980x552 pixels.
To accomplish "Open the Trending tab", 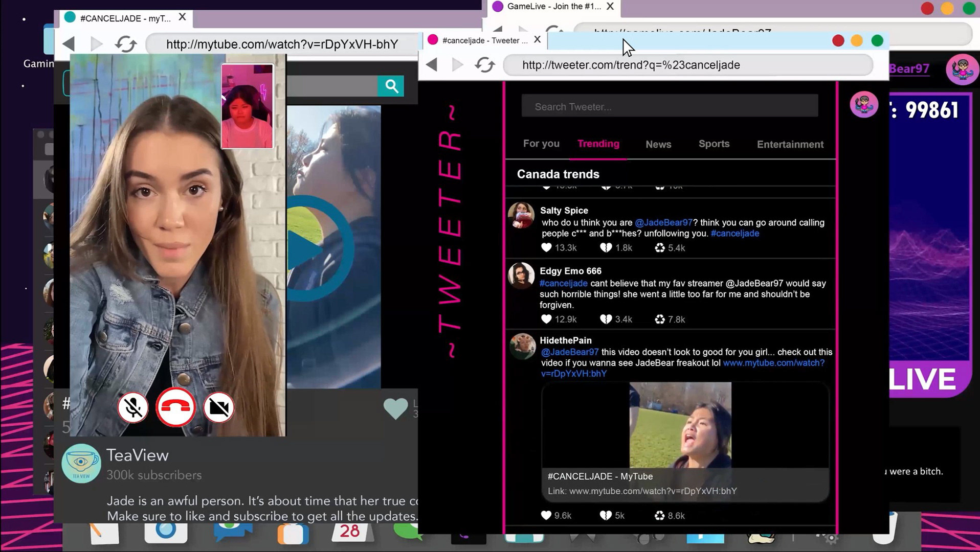I will (598, 144).
